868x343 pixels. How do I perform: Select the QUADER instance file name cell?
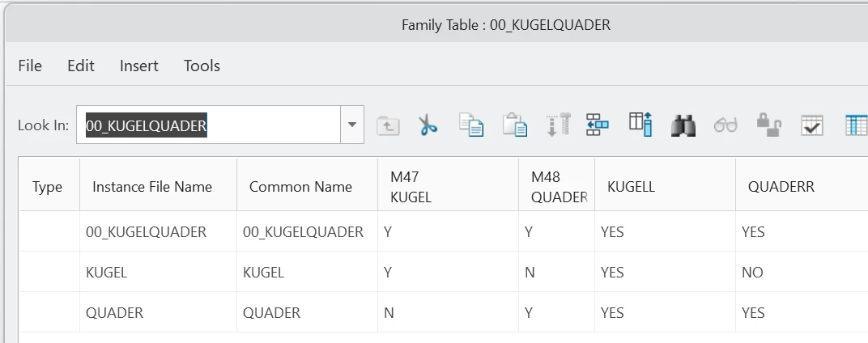click(x=159, y=312)
